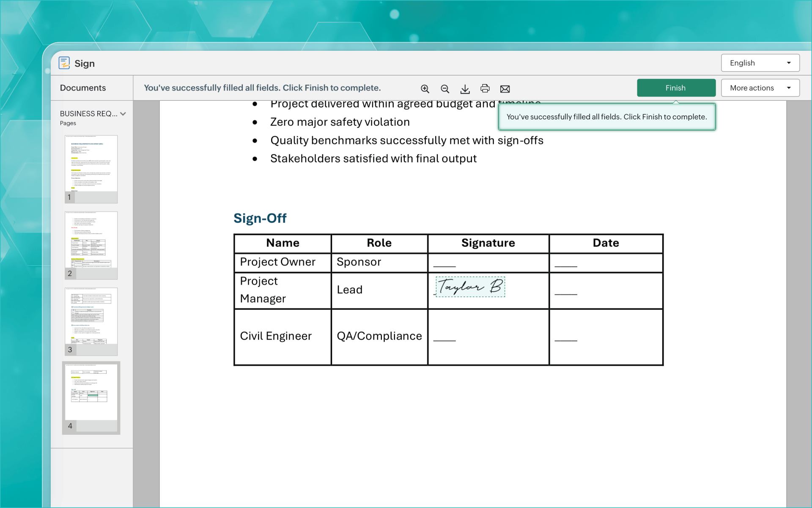Open the More actions dropdown
The height and width of the screenshot is (508, 812).
760,88
